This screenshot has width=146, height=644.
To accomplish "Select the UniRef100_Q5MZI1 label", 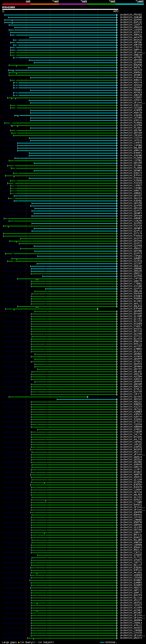I will 131,273.
